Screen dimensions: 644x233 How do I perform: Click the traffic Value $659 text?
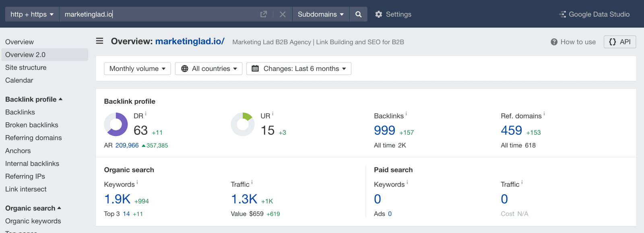pyautogui.click(x=247, y=214)
